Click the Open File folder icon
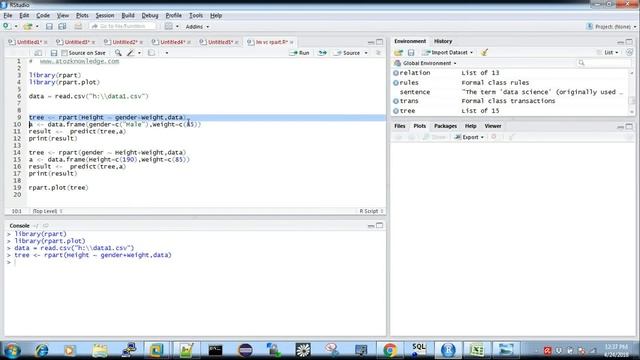The height and width of the screenshot is (360, 640). coord(28,27)
